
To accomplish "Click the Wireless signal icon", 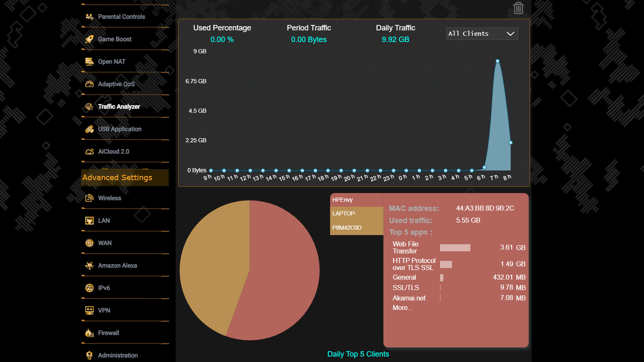I will click(89, 198).
